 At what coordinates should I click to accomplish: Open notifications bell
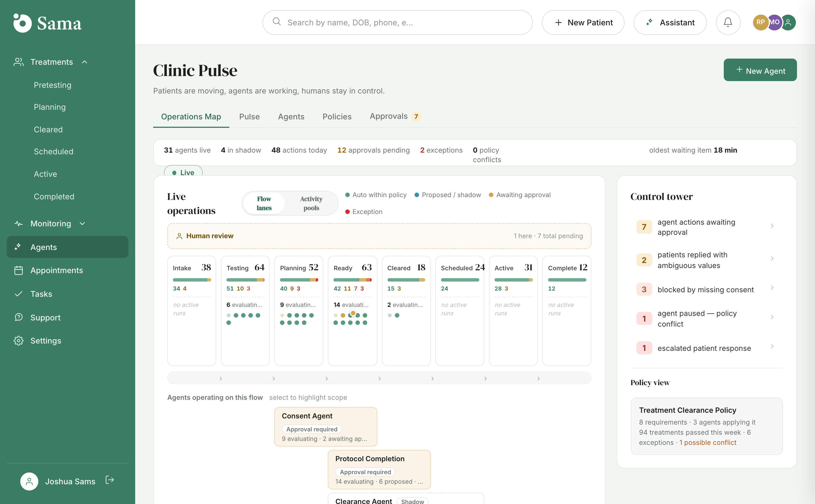pos(728,22)
